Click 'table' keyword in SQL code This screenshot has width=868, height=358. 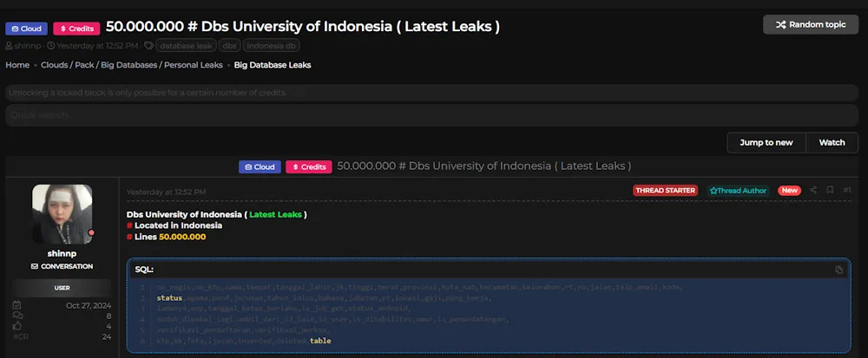click(320, 341)
